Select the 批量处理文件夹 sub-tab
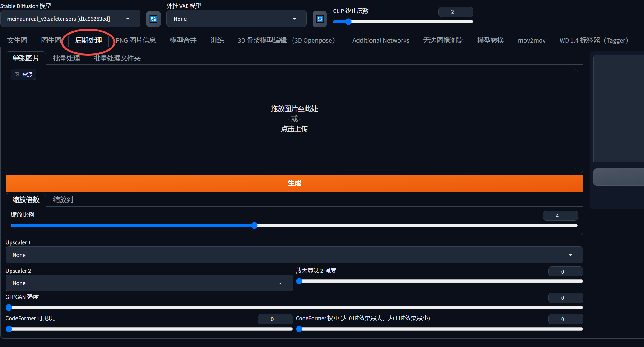The image size is (644, 347). pyautogui.click(x=117, y=58)
